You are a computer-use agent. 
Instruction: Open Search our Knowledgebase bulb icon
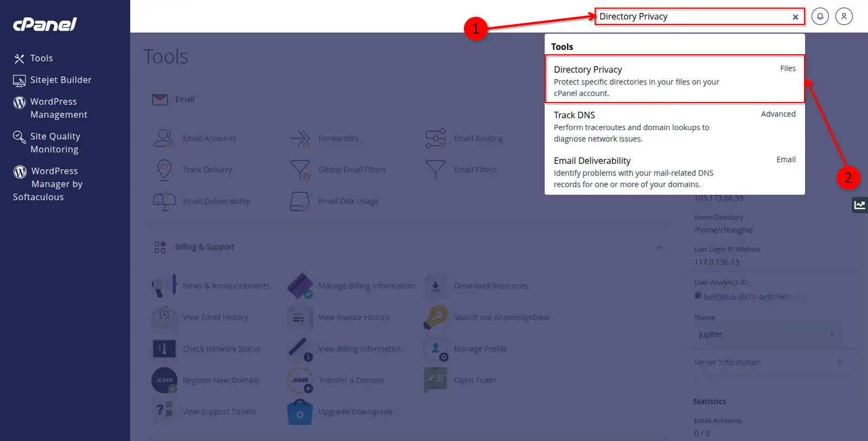point(435,317)
